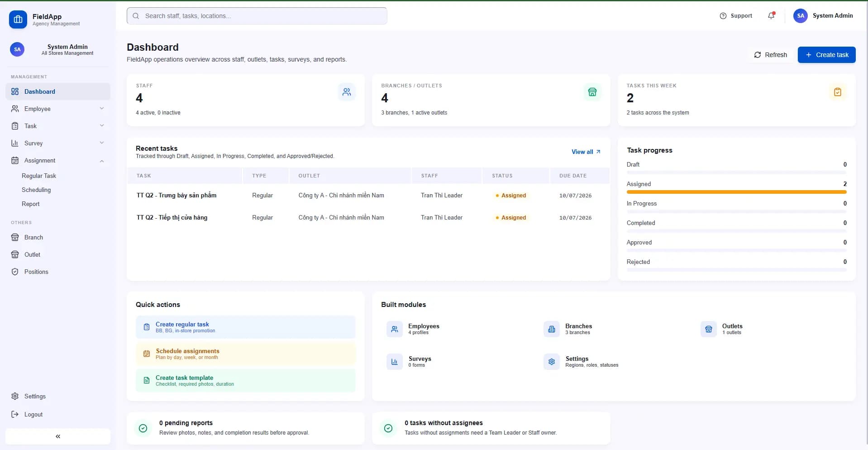868x450 pixels.
Task: Expand the Employee menu chevron
Action: (x=102, y=108)
